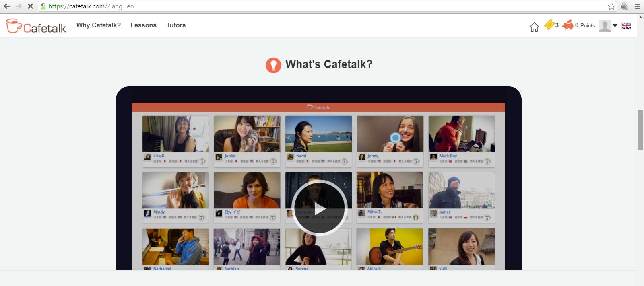644x286 pixels.
Task: Click the scrollbar up arrow
Action: (x=640, y=17)
